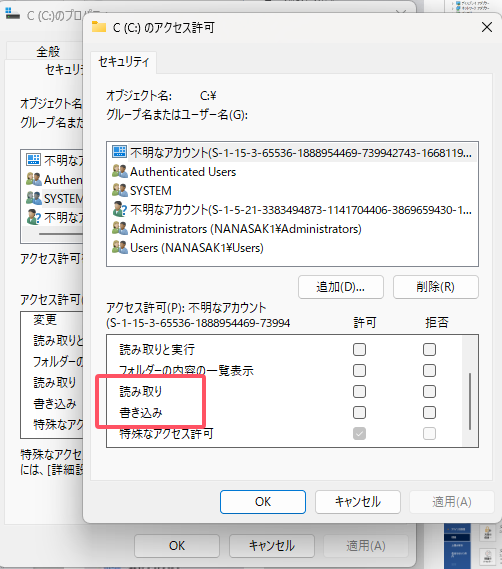502x569 pixels.
Task: Click the unknown account app-package icon in the list
Action: [x=119, y=151]
